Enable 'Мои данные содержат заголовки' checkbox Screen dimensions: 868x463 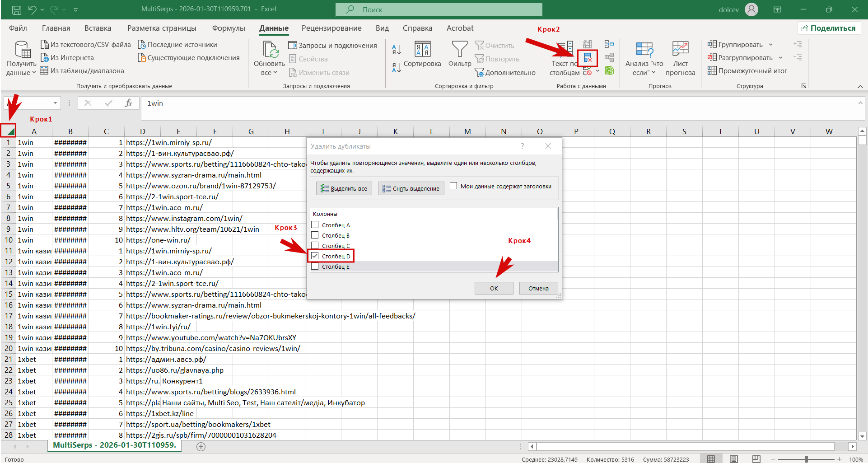[x=453, y=186]
